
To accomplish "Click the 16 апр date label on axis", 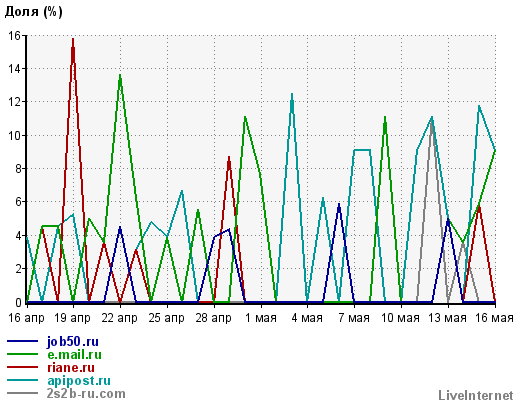I will tap(26, 318).
